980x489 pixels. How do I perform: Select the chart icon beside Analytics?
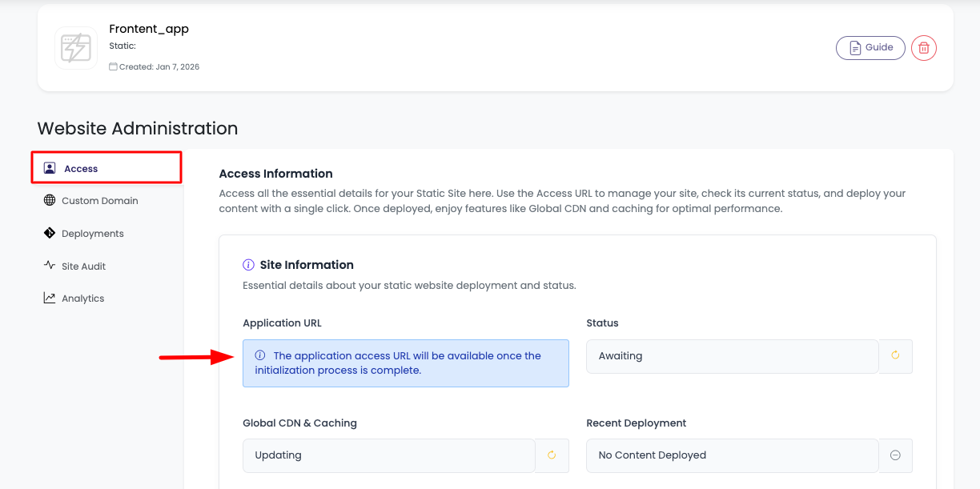[x=49, y=298]
